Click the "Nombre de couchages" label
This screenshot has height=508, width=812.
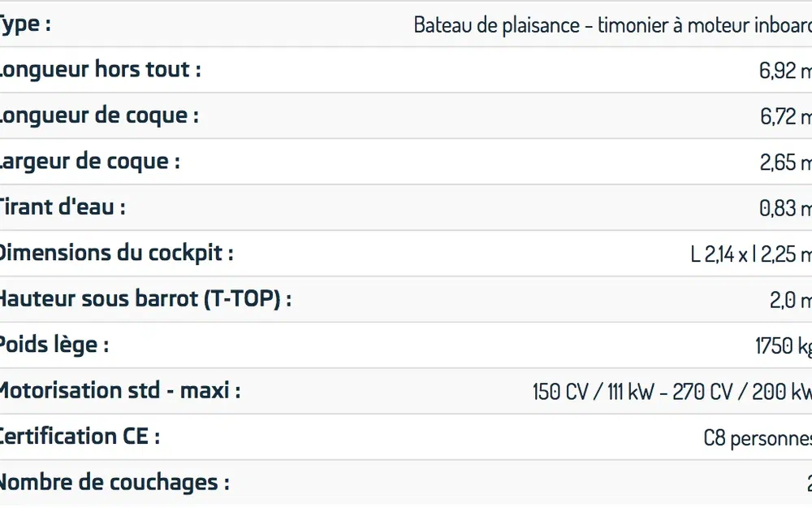point(114,483)
